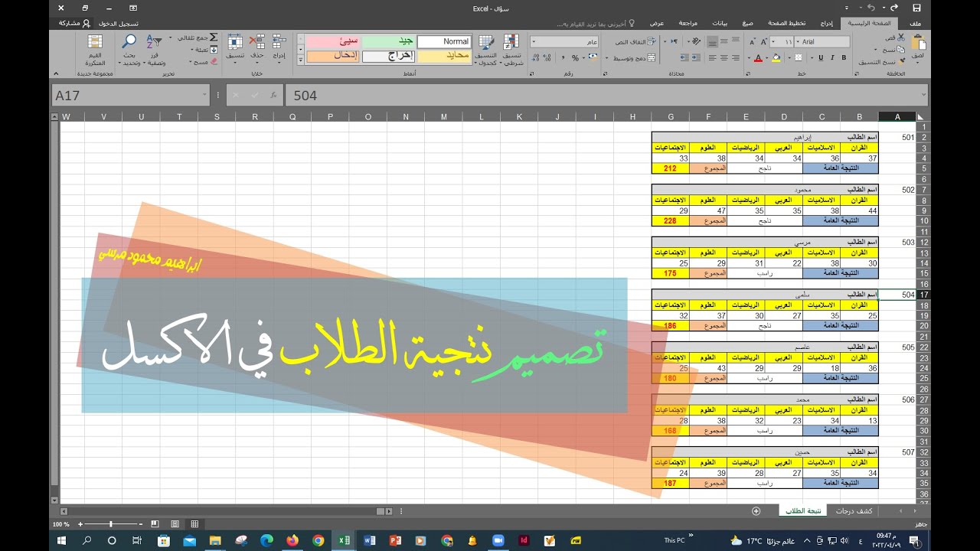The height and width of the screenshot is (551, 980).
Task: Click Find and Select (بحث وتحديد)
Action: click(x=130, y=50)
